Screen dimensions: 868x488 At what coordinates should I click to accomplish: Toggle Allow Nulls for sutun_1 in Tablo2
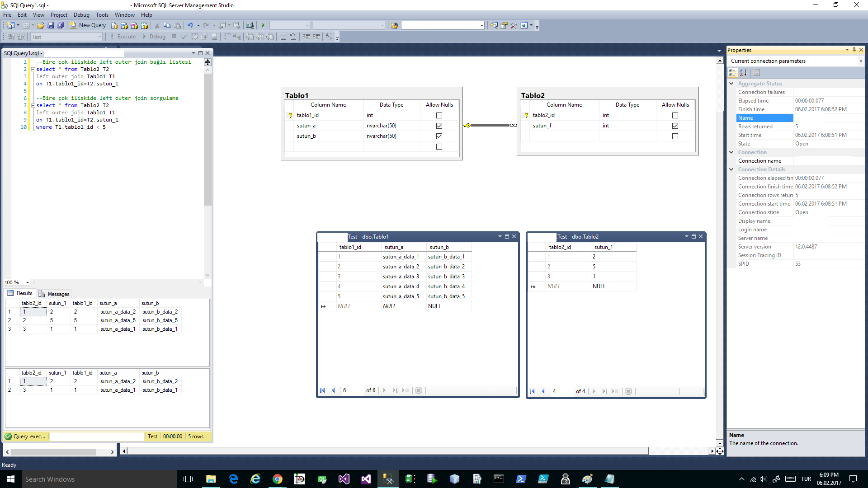pyautogui.click(x=675, y=126)
